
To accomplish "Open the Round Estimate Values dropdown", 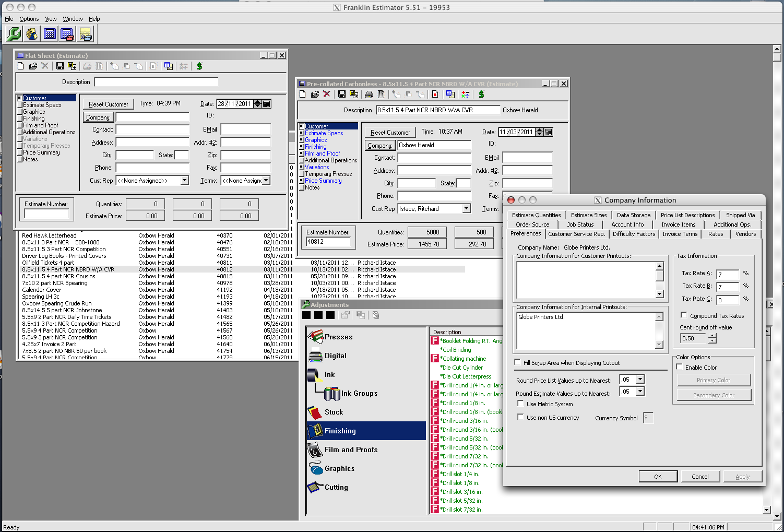I will tap(640, 392).
